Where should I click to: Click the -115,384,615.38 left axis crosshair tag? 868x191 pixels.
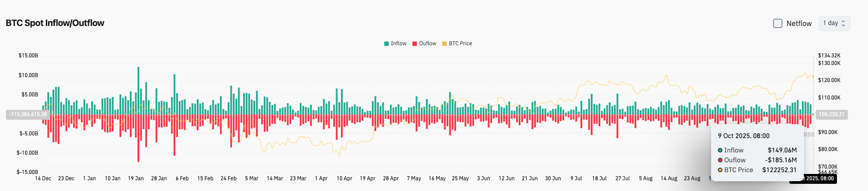[x=28, y=114]
